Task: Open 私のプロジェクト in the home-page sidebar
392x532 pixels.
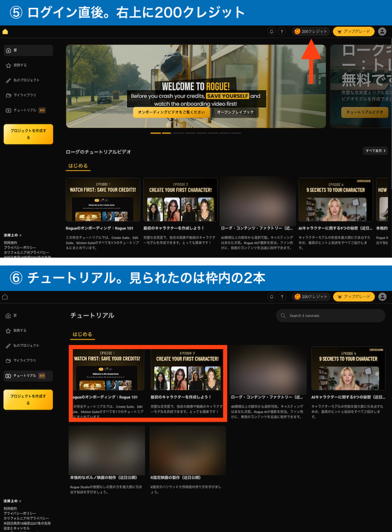Action: click(23, 80)
